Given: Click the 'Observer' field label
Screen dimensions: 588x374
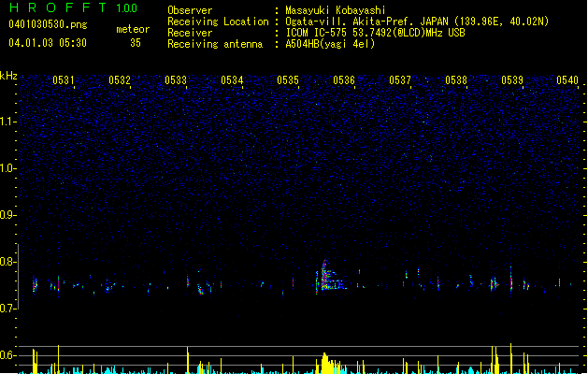Looking at the screenshot, I should (190, 10).
